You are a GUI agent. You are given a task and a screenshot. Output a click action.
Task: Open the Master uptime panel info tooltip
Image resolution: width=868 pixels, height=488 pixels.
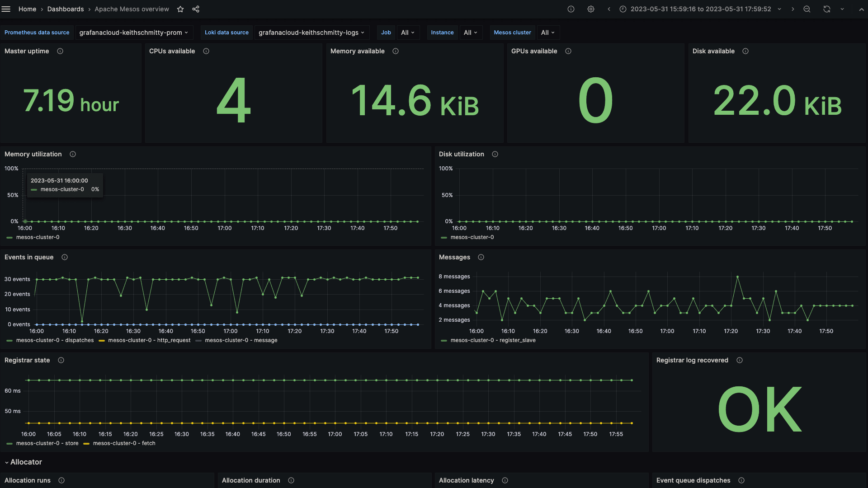coord(61,51)
